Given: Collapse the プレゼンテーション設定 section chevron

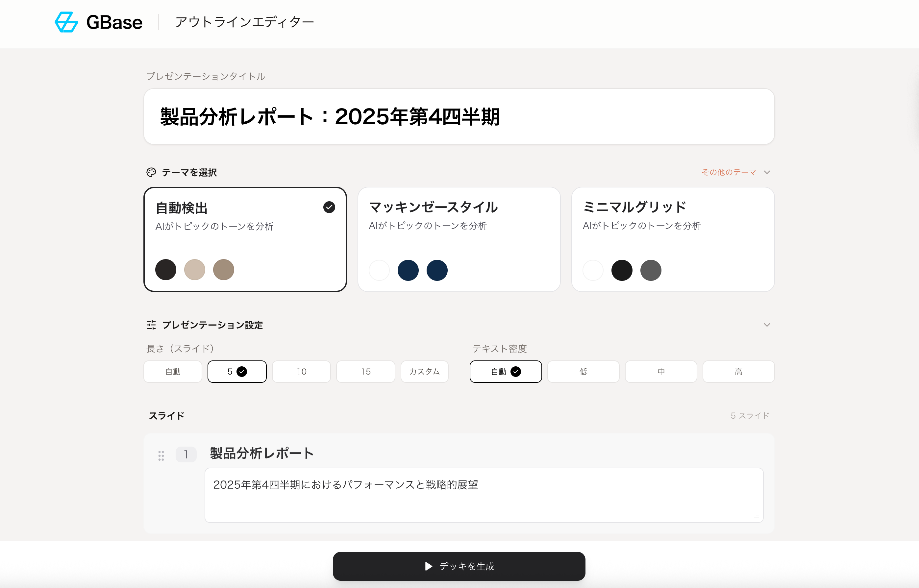Looking at the screenshot, I should point(767,325).
